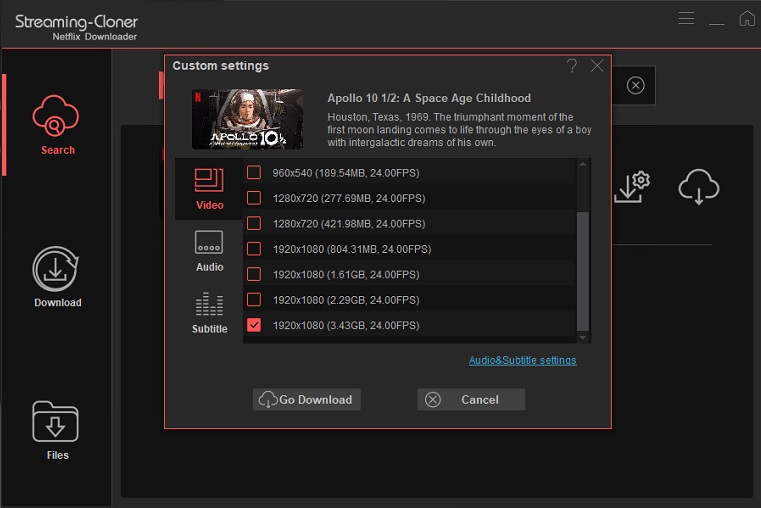The width and height of the screenshot is (761, 508).
Task: Uncheck the 1920x1080 (3.43GB) option
Action: 254,325
